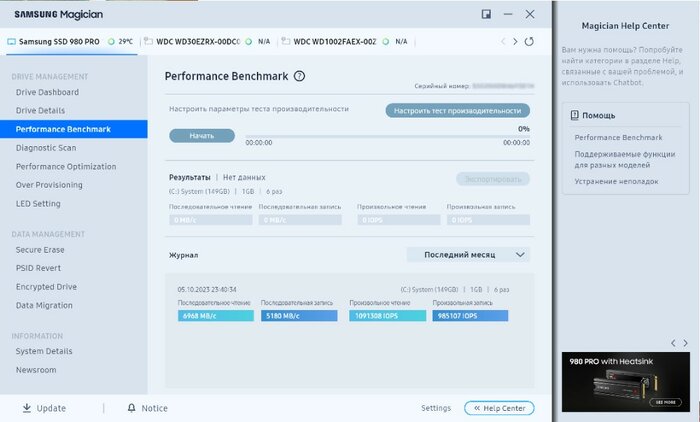The height and width of the screenshot is (422, 700).
Task: Click the Помощь document icon
Action: [575, 115]
